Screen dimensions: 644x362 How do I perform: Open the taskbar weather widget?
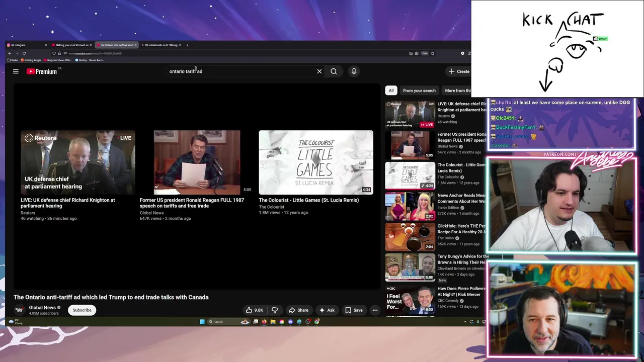tap(16, 322)
